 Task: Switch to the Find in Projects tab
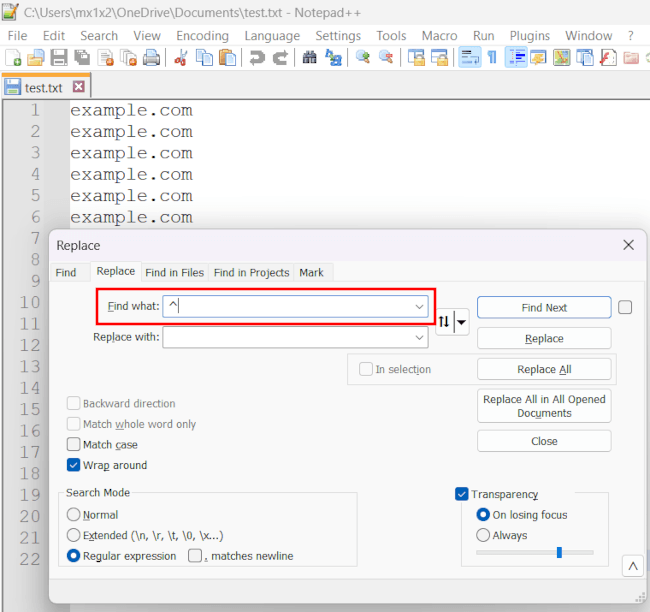pyautogui.click(x=251, y=272)
